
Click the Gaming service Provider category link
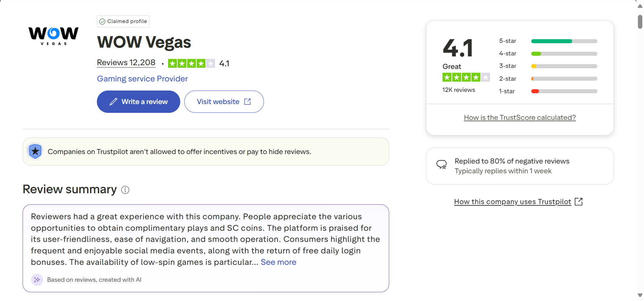(142, 79)
